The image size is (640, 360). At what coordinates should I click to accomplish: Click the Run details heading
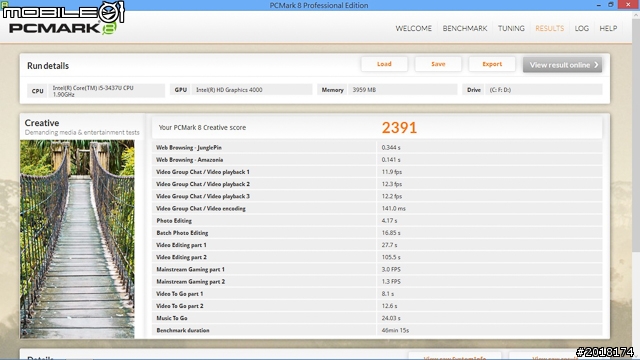(48, 66)
